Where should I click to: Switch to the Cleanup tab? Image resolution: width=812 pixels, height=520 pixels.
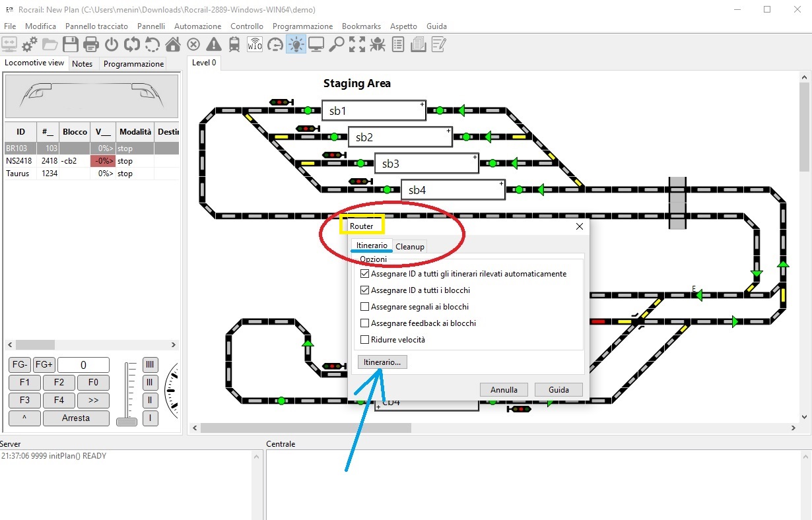(x=410, y=246)
